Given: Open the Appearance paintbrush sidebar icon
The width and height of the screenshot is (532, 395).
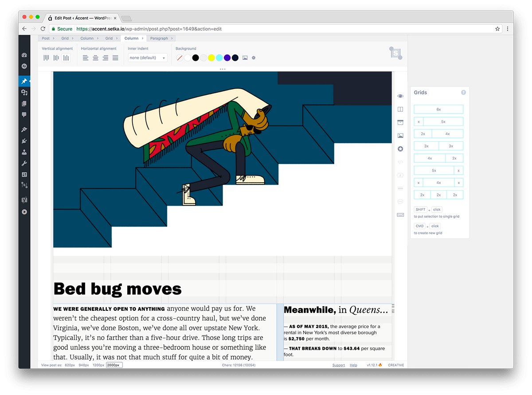Looking at the screenshot, I should click(24, 129).
